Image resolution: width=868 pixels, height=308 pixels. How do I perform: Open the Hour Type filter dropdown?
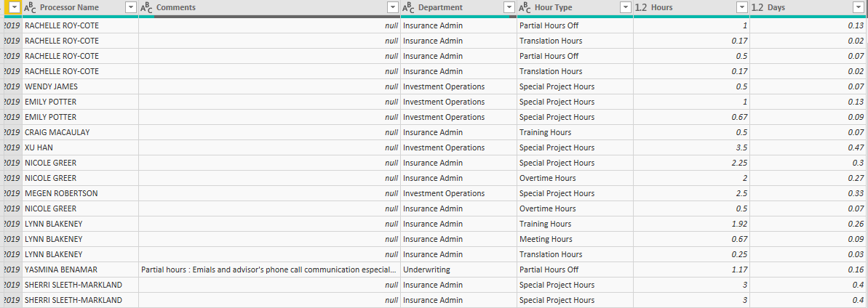tap(626, 8)
